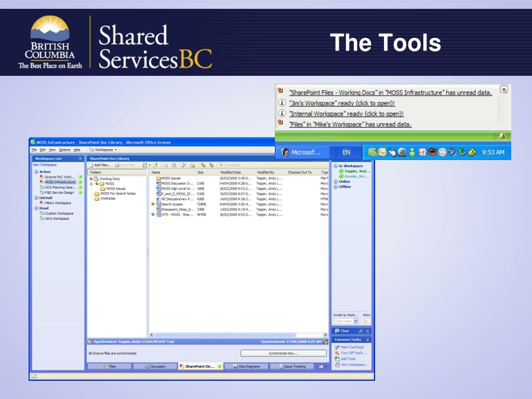Click the Download toolbar button
This screenshot has width=532, height=399.
tap(230, 165)
